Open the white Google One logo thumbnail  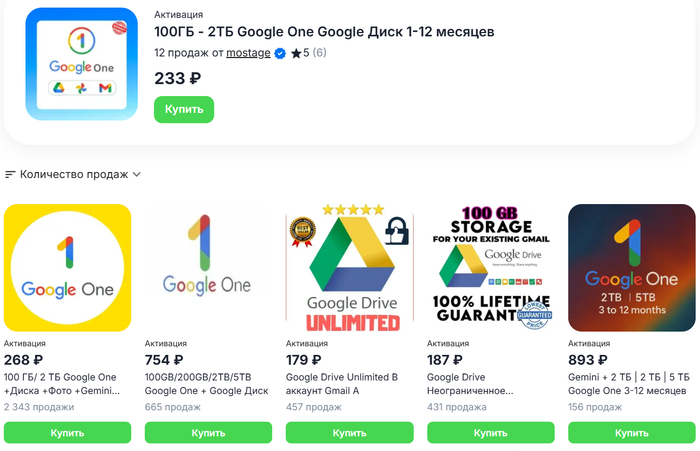click(209, 267)
